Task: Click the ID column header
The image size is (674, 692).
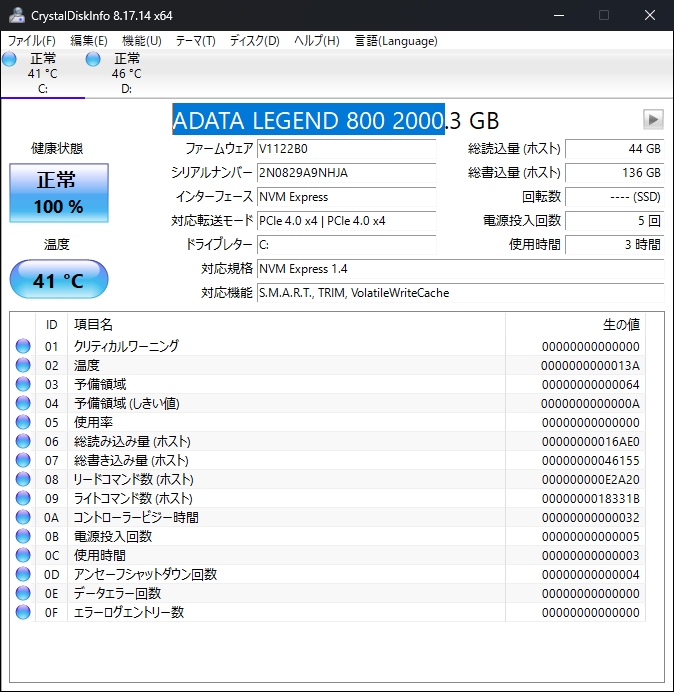Action: [x=52, y=325]
